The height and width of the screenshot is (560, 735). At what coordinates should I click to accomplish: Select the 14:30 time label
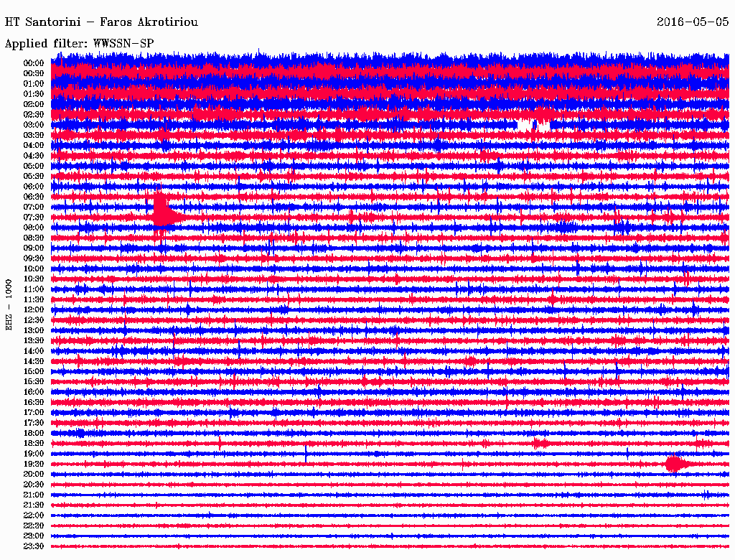34,362
